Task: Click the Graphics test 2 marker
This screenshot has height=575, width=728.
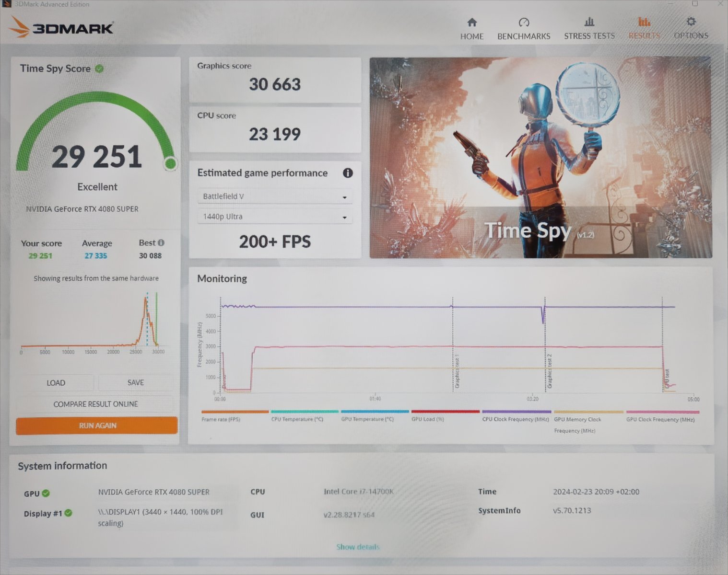Action: pos(550,371)
